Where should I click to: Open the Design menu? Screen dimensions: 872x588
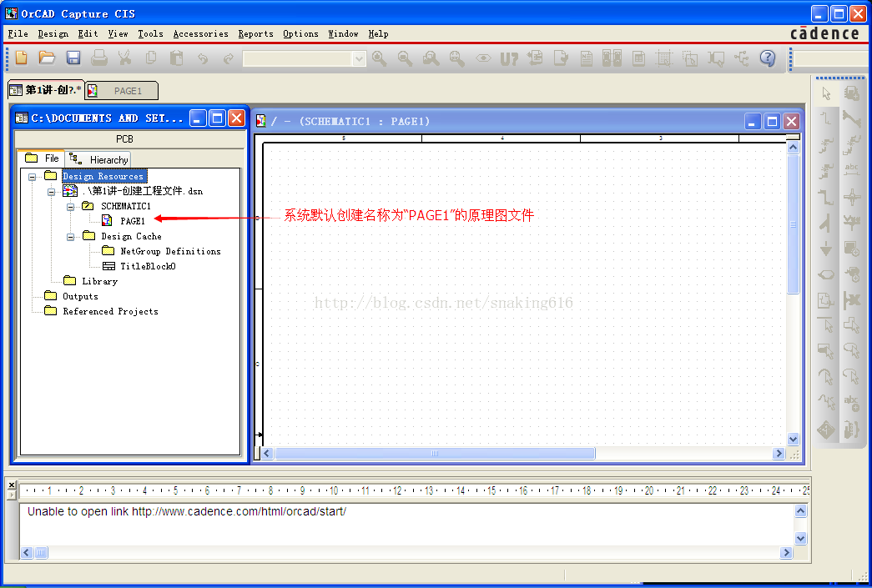pyautogui.click(x=53, y=33)
